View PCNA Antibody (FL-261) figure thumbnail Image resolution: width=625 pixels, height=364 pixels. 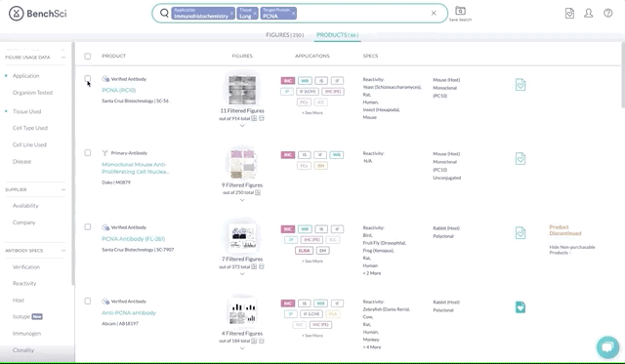(x=242, y=238)
